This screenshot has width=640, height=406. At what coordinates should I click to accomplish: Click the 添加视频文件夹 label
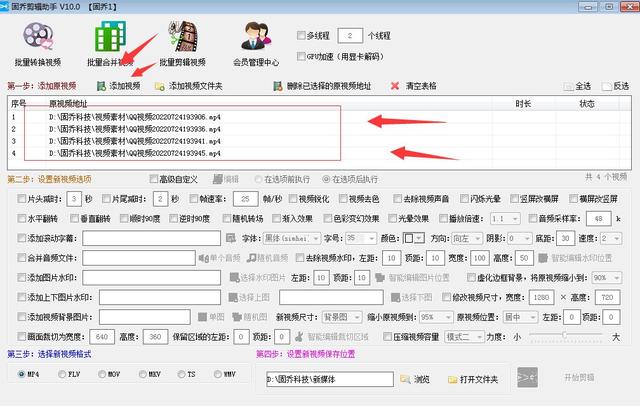pos(196,86)
